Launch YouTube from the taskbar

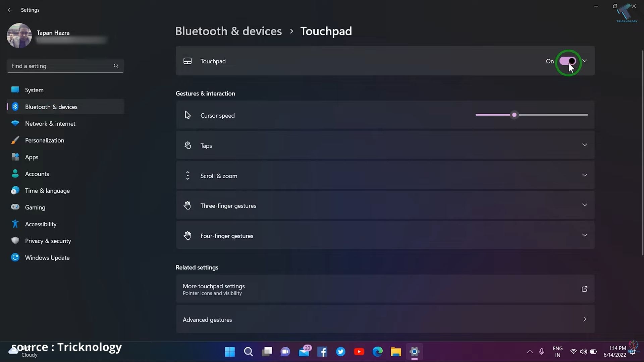point(359,352)
